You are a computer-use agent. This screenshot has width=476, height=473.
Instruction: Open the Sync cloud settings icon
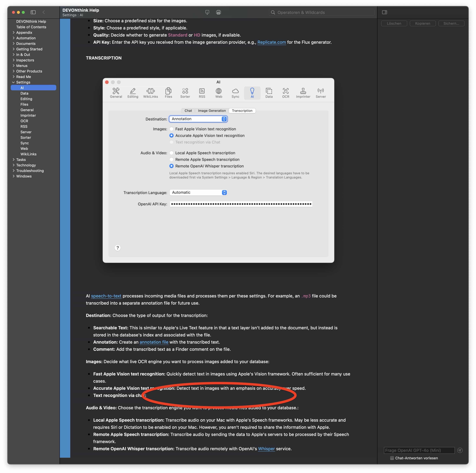pyautogui.click(x=236, y=93)
